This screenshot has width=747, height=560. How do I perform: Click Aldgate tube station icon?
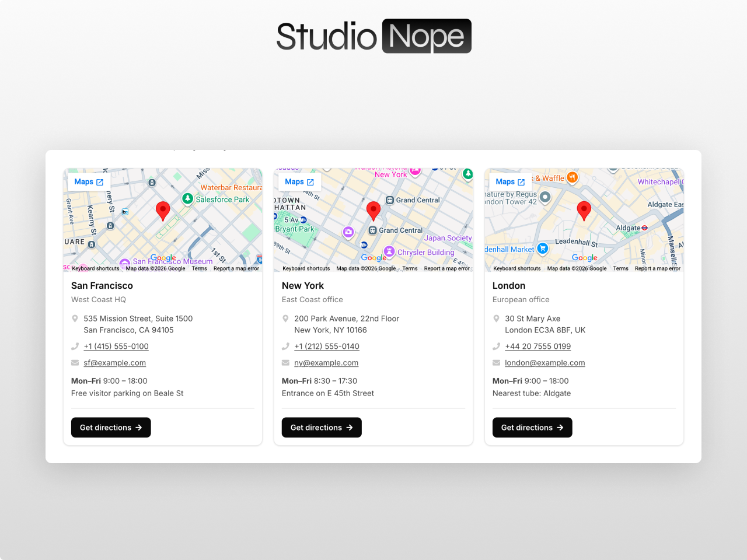644,228
